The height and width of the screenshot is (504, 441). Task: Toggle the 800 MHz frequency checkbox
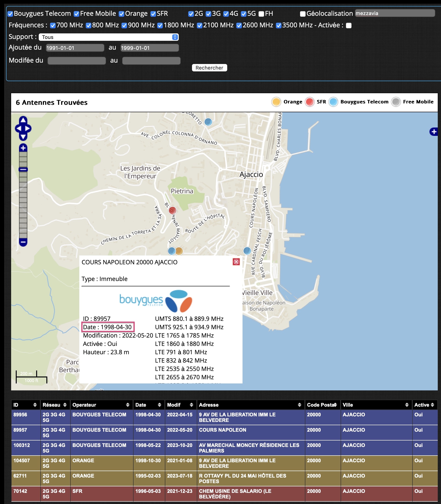click(89, 25)
